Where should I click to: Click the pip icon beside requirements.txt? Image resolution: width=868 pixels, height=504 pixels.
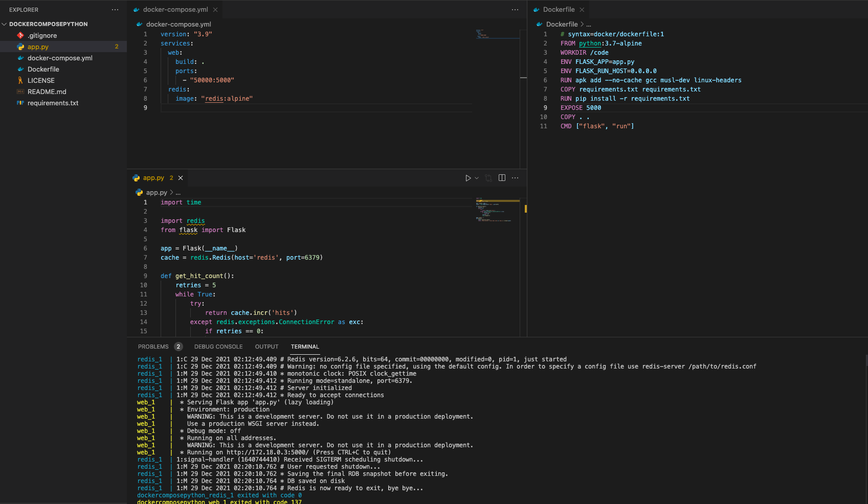point(19,103)
